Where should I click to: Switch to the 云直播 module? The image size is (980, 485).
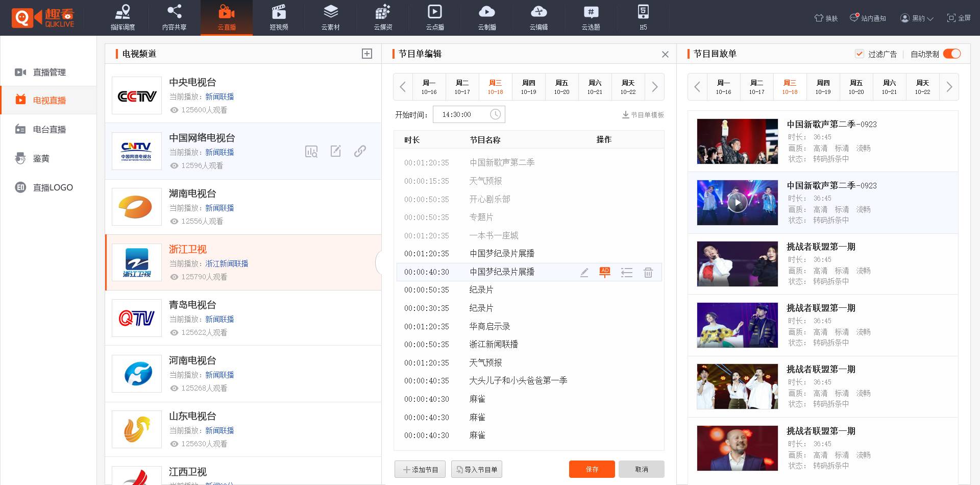coord(227,18)
